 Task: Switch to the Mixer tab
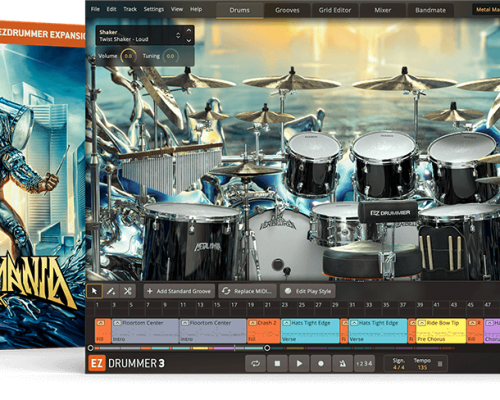click(382, 10)
